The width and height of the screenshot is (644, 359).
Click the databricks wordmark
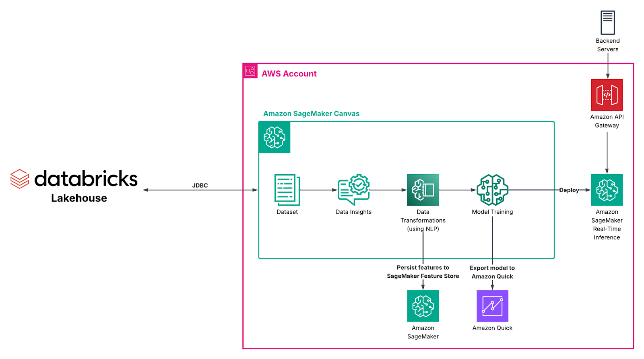[x=86, y=179]
